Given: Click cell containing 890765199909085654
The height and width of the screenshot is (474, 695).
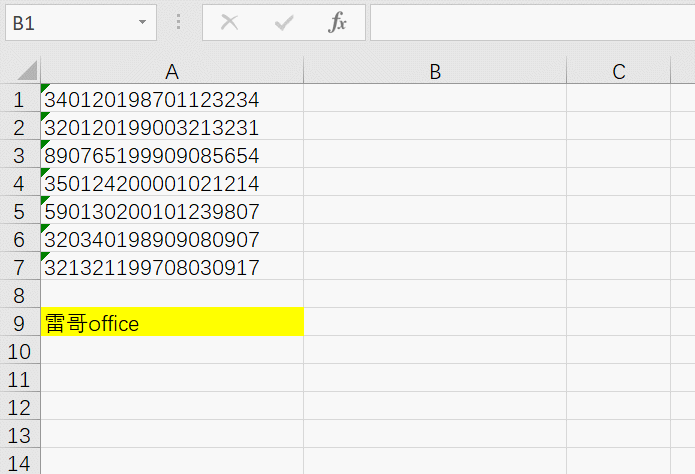Looking at the screenshot, I should pos(152,155).
